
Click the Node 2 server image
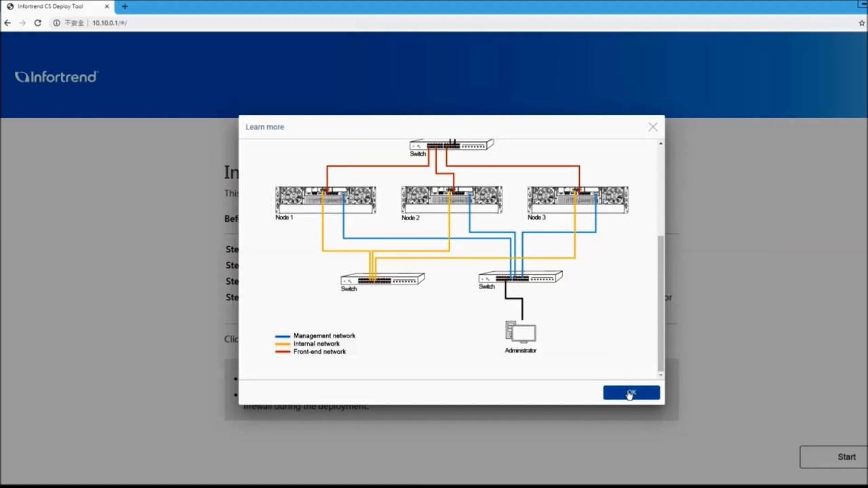pos(452,200)
